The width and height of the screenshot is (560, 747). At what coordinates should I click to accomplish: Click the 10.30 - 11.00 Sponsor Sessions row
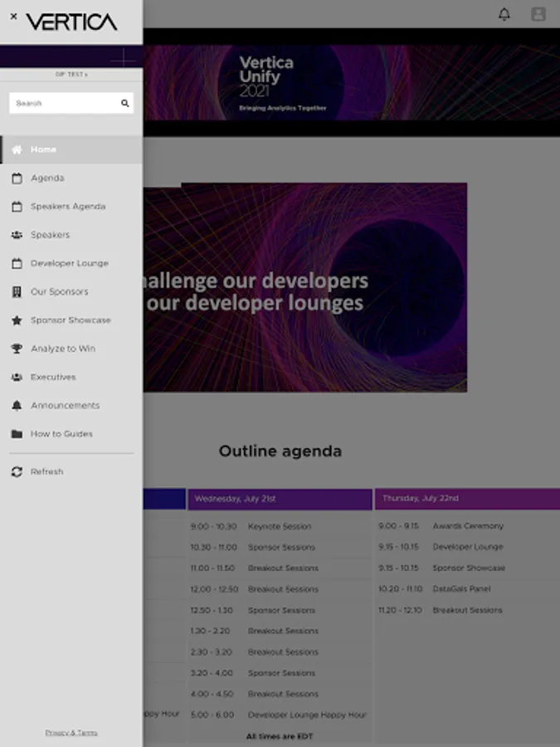pyautogui.click(x=280, y=548)
